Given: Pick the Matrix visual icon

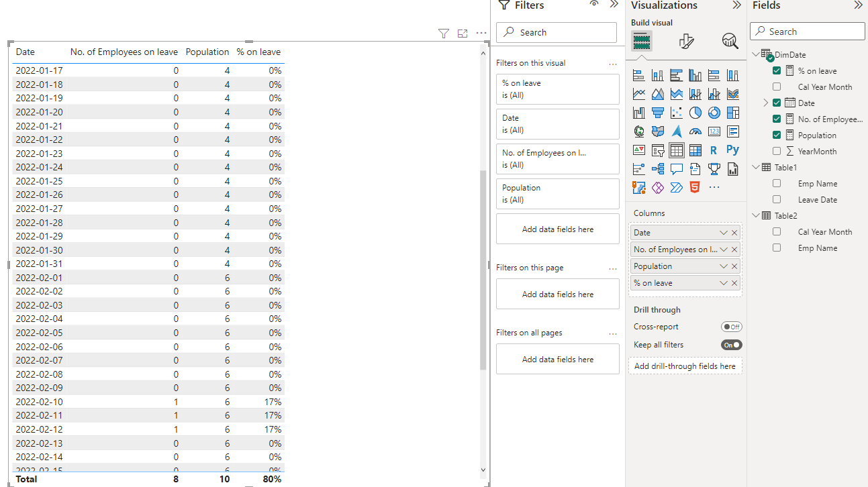Looking at the screenshot, I should tap(695, 150).
